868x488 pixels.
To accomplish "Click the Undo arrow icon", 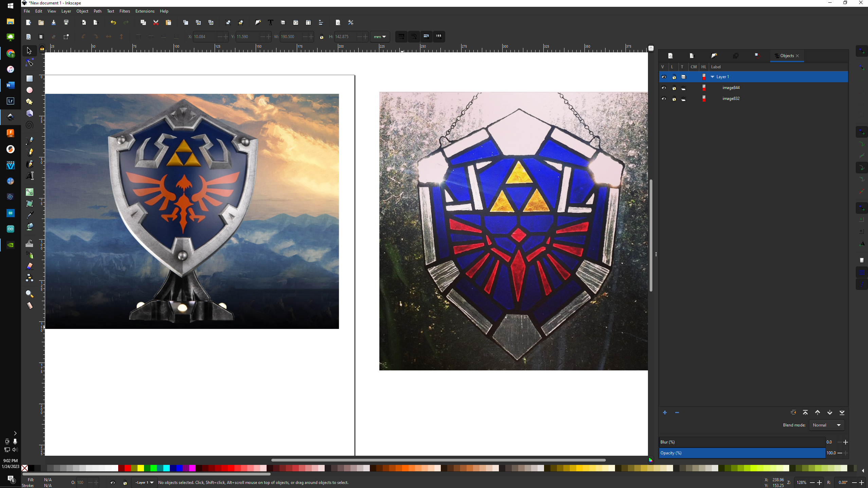I will [113, 22].
